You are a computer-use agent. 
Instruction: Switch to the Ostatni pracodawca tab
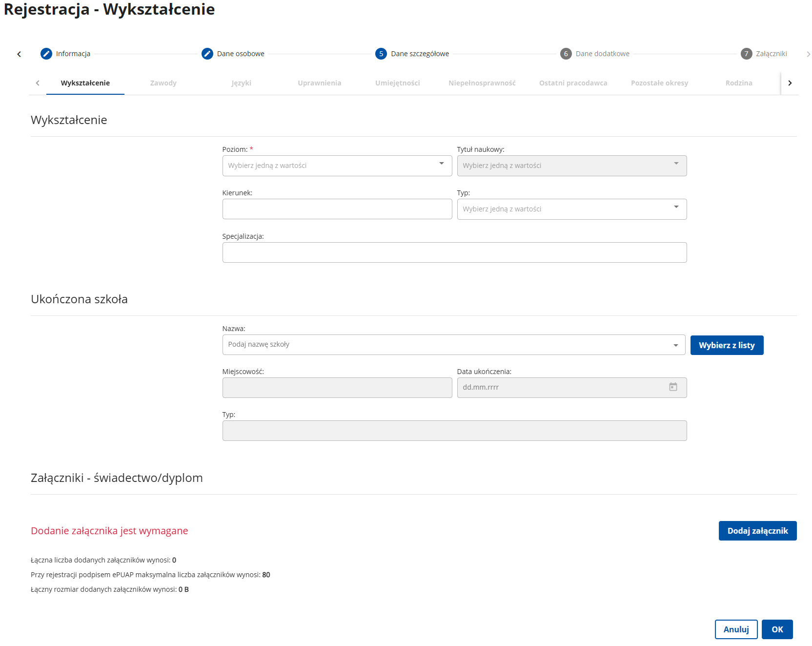(x=573, y=83)
